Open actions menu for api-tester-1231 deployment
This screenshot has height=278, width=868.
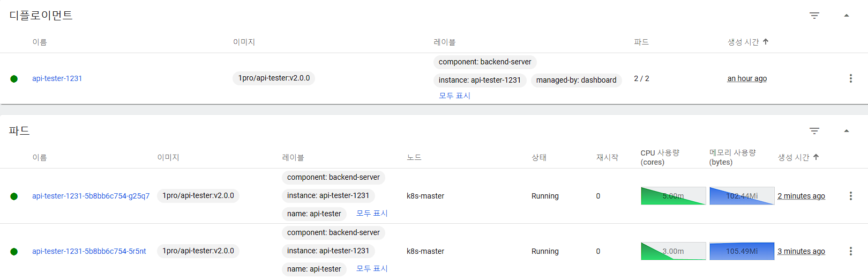tap(850, 78)
